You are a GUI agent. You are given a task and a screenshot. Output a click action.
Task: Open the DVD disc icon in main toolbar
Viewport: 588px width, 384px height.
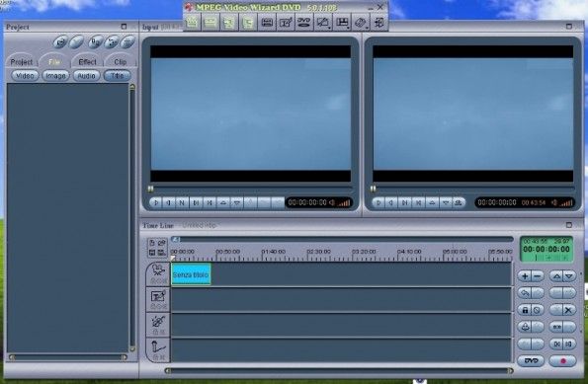pyautogui.click(x=304, y=23)
